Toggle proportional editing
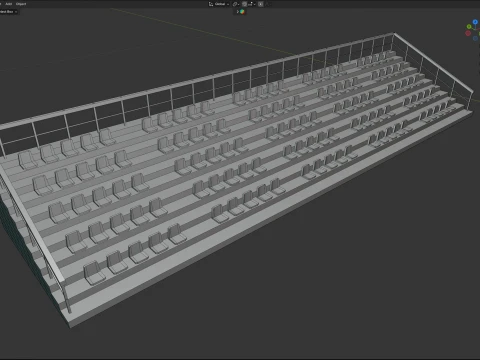Screen dimensions: 480x360 (x=260, y=4)
